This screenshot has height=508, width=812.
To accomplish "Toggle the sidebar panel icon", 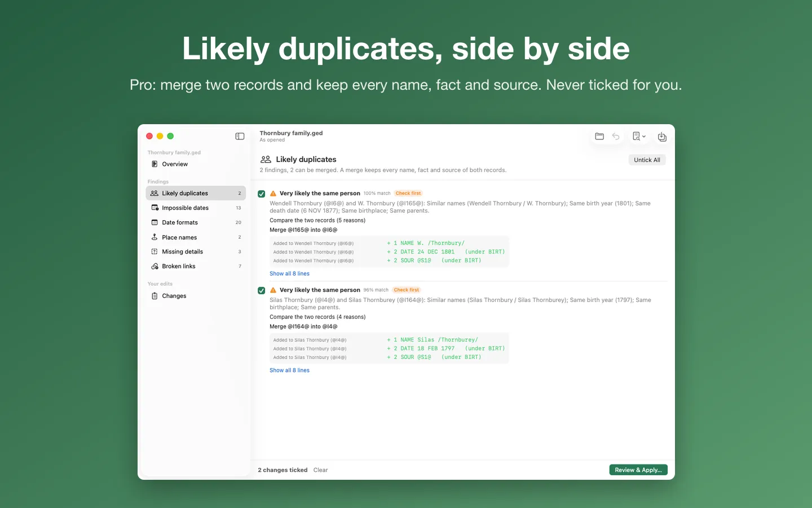I will 240,136.
